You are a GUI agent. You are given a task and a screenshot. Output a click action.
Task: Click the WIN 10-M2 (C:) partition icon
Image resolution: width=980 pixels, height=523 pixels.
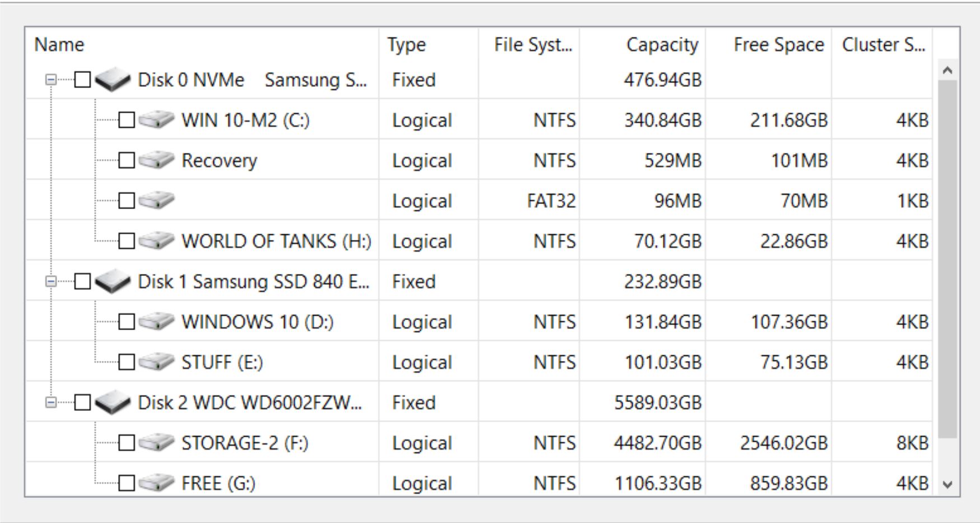157,120
